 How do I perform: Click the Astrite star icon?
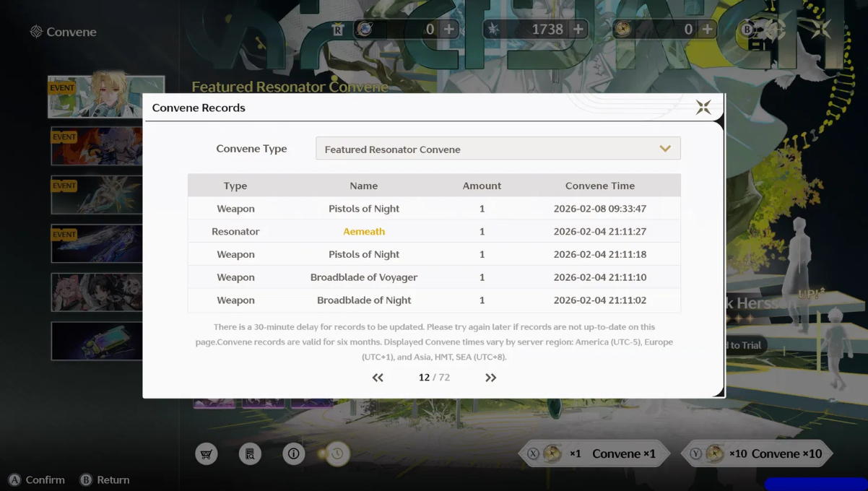493,29
